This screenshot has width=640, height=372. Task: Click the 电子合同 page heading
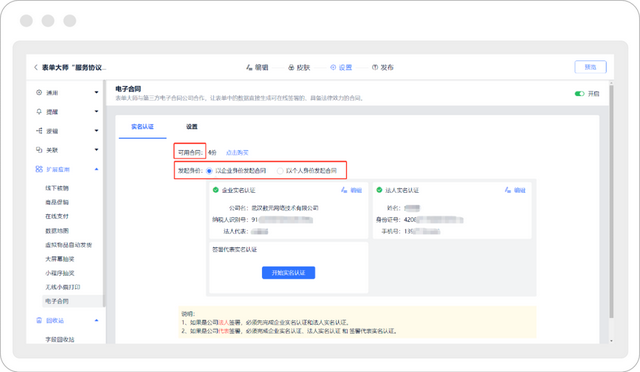click(128, 89)
